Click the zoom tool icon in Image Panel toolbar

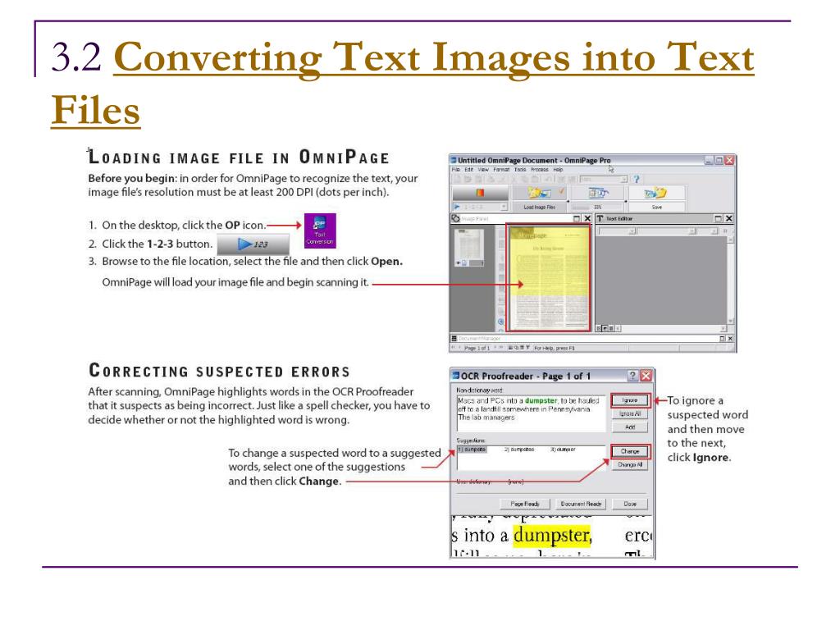click(501, 322)
